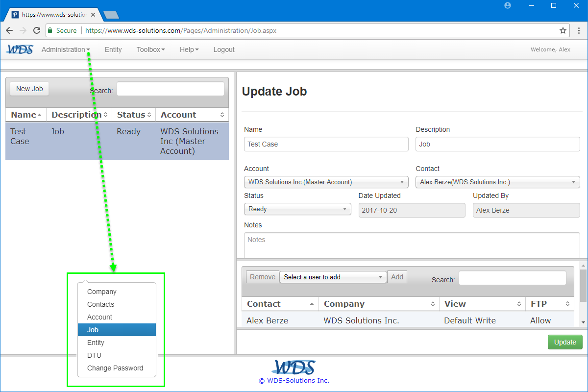
Task: Click the Notes text area
Action: 412,245
